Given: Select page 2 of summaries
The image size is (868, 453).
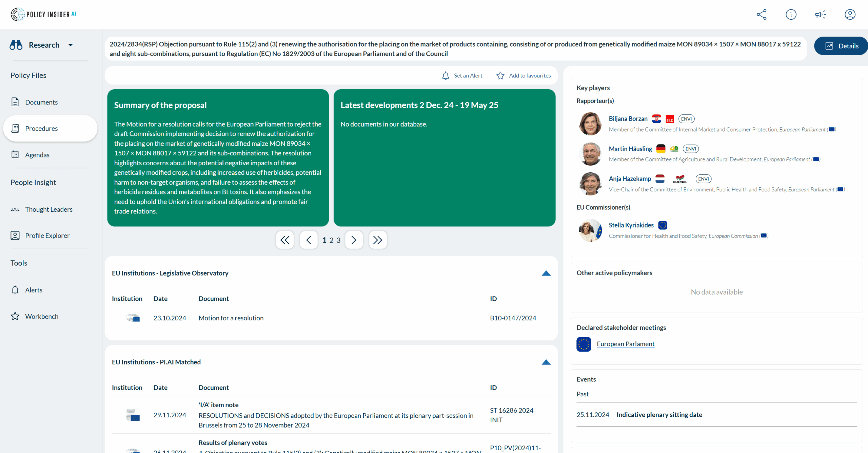Looking at the screenshot, I should 331,240.
